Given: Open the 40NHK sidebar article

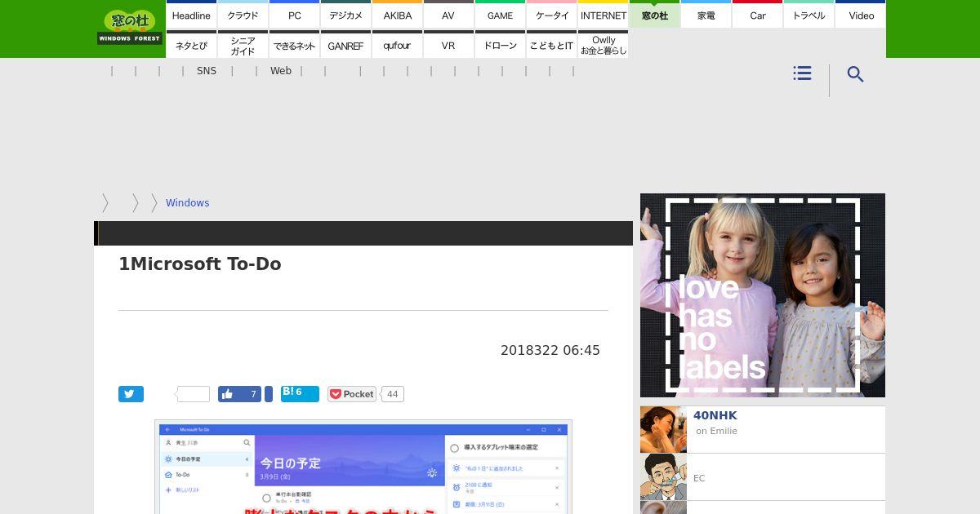Looking at the screenshot, I should coord(715,415).
